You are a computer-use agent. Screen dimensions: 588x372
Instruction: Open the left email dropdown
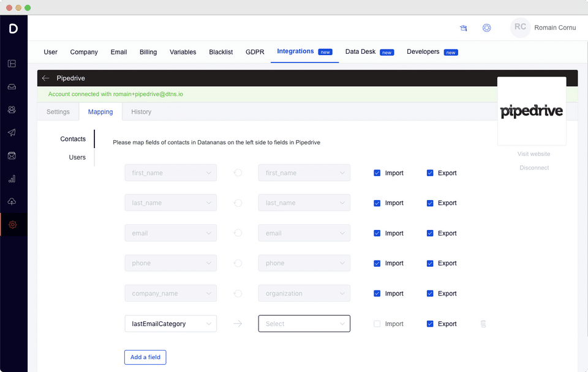click(x=171, y=233)
